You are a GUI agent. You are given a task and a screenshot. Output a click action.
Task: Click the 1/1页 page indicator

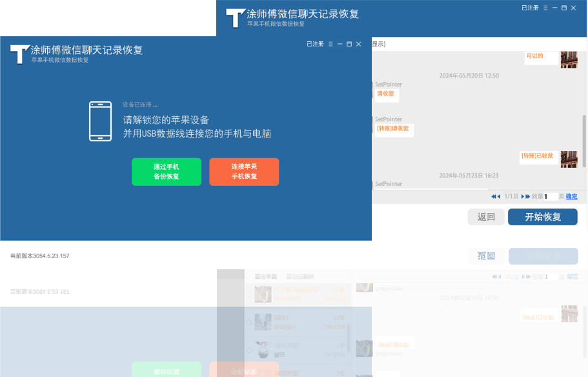pos(511,196)
